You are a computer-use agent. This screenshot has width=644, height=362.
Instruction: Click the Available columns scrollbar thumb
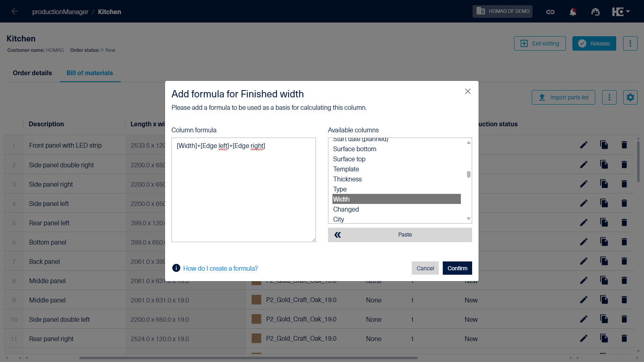coord(469,174)
